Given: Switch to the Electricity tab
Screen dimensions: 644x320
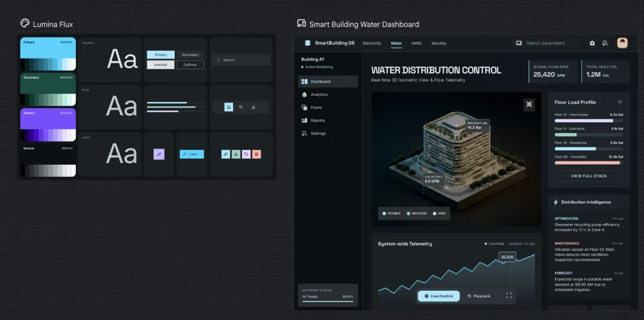Looking at the screenshot, I should 371,43.
